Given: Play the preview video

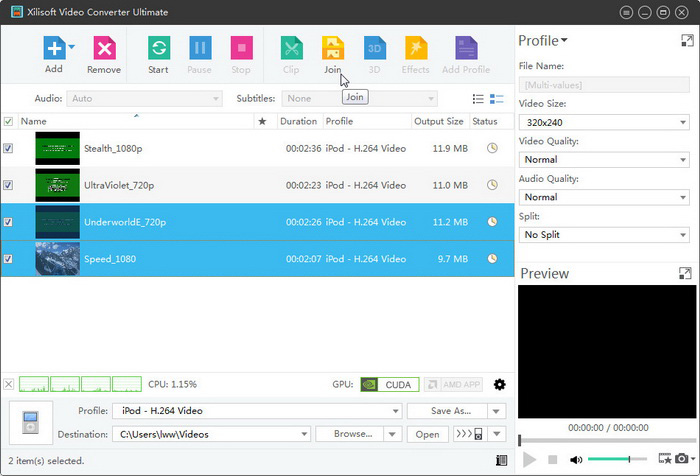Looking at the screenshot, I should tap(529, 459).
